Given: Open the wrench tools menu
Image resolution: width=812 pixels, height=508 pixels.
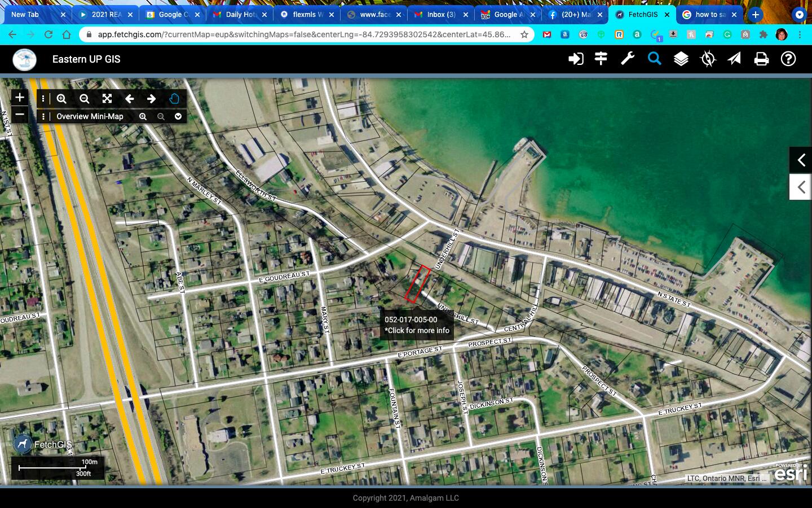Looking at the screenshot, I should click(628, 59).
